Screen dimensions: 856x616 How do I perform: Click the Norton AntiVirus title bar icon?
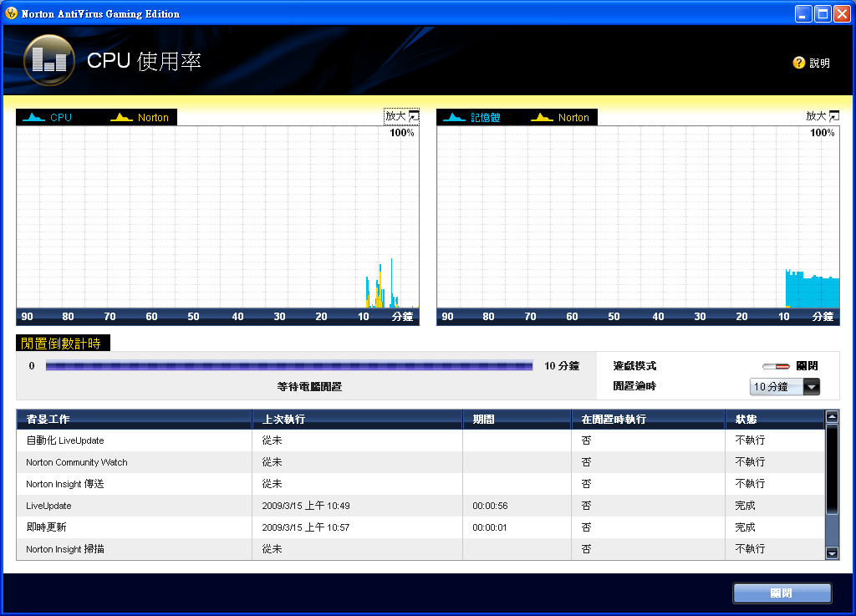click(x=12, y=13)
